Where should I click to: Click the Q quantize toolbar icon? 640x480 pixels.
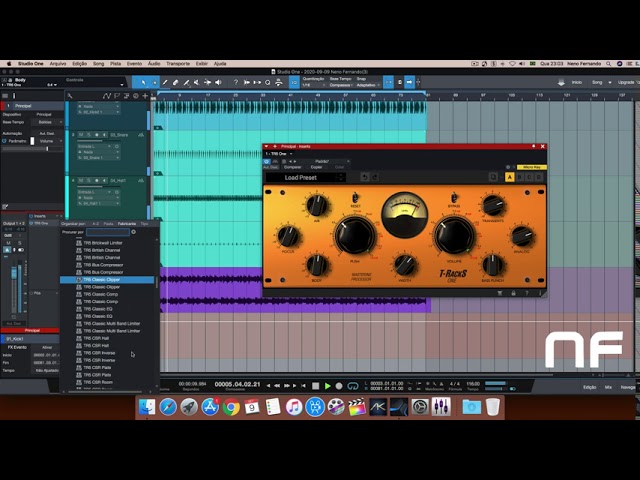coord(267,82)
